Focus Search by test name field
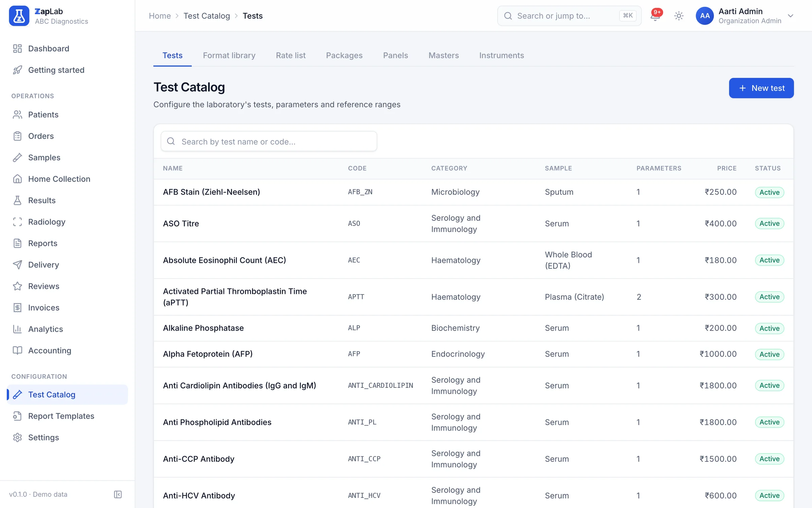The width and height of the screenshot is (812, 508). click(269, 141)
